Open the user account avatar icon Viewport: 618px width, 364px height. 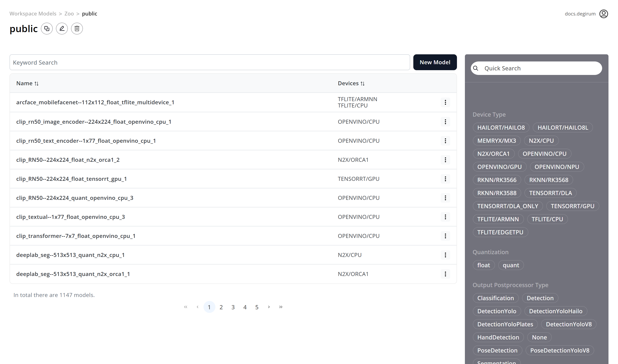pos(604,14)
